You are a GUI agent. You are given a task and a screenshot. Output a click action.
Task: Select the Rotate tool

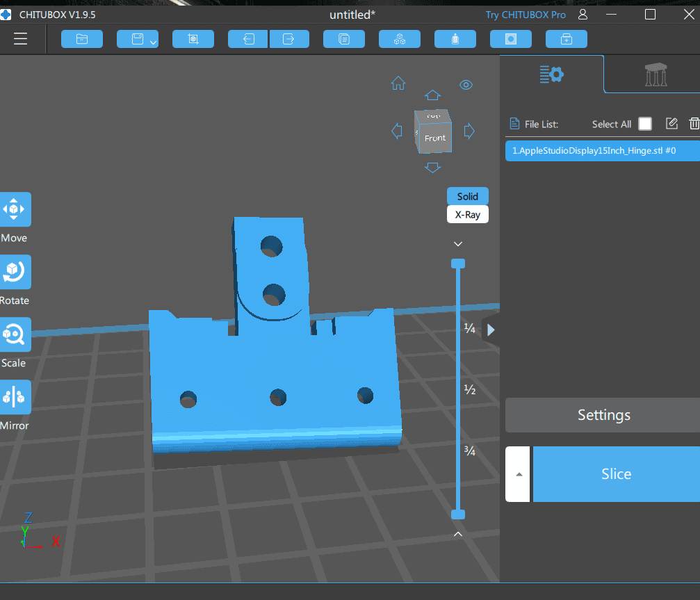[x=15, y=272]
